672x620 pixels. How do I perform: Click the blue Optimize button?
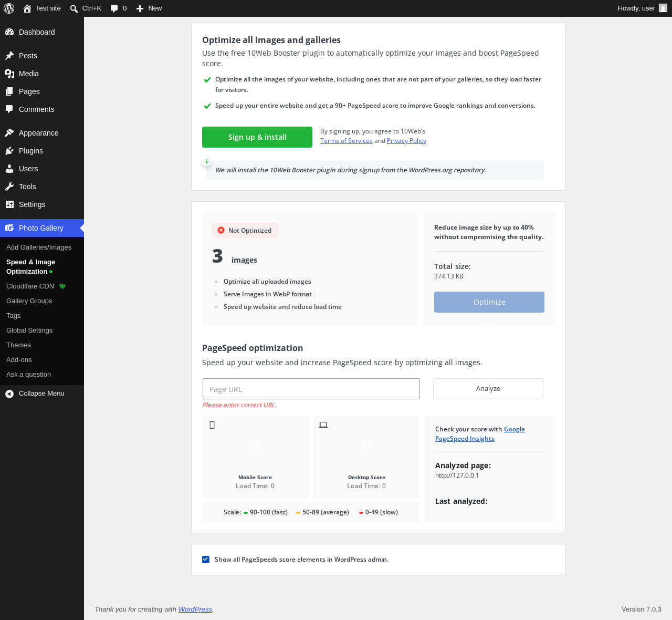[489, 302]
